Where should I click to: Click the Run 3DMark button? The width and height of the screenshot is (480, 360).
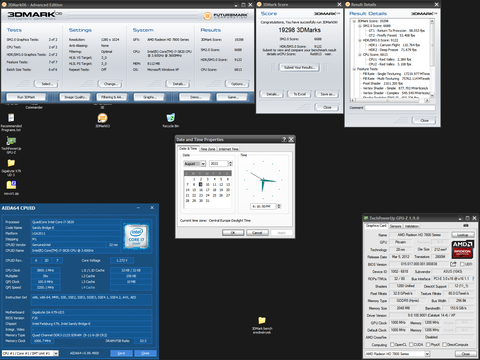pyautogui.click(x=26, y=97)
